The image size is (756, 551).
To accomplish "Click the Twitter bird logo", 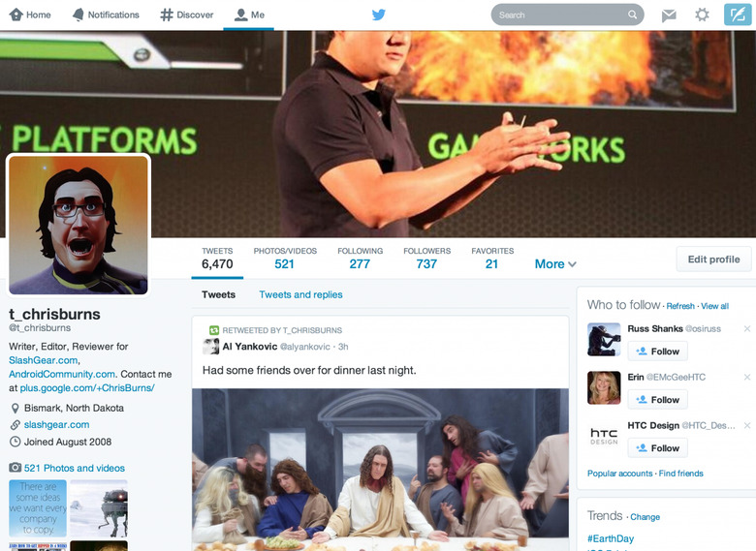I will tap(379, 15).
